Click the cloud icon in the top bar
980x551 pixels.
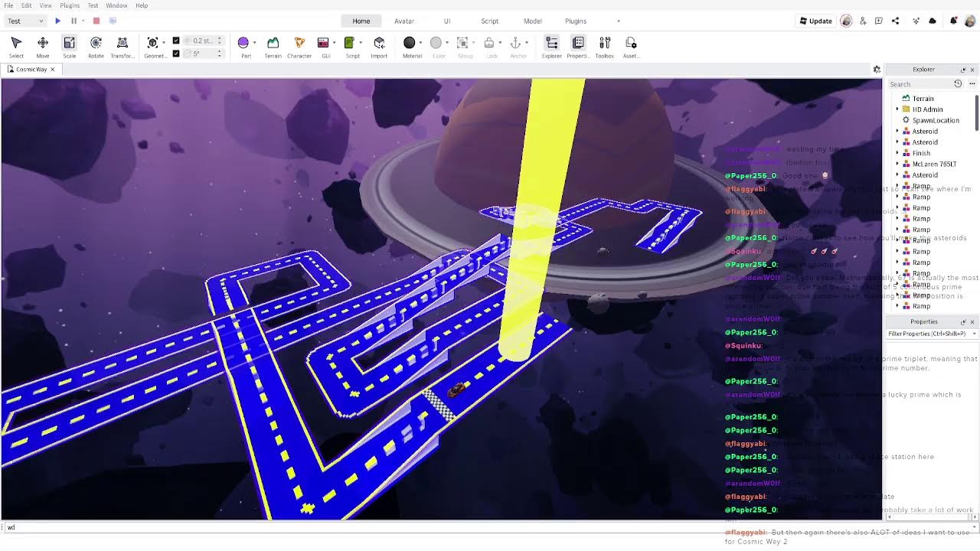pos(933,21)
